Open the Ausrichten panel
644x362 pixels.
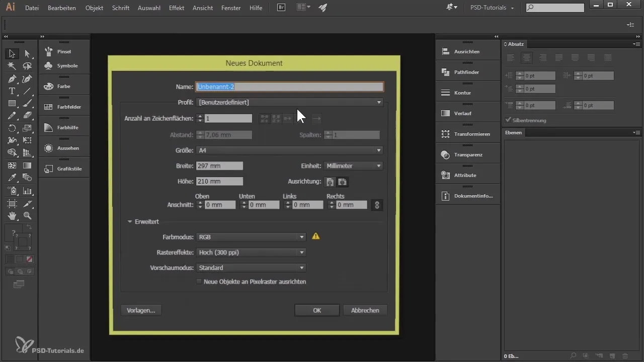coord(468,52)
